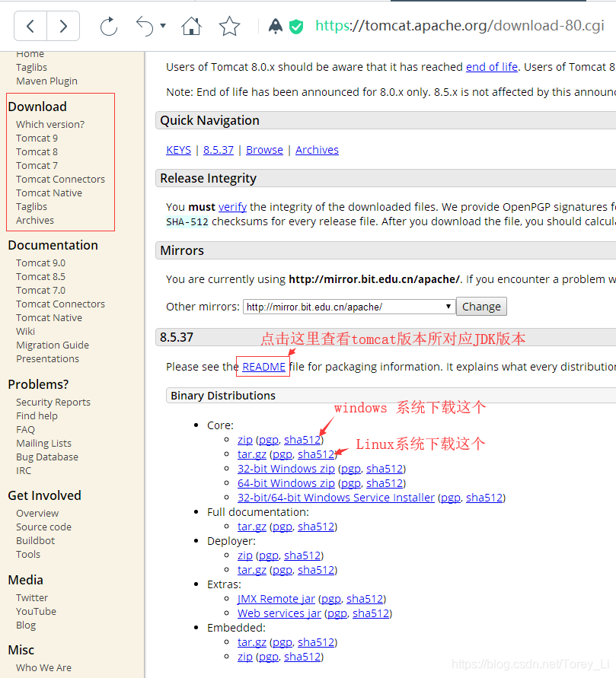Open pgp signature for 64-bit Windows zip

351,483
